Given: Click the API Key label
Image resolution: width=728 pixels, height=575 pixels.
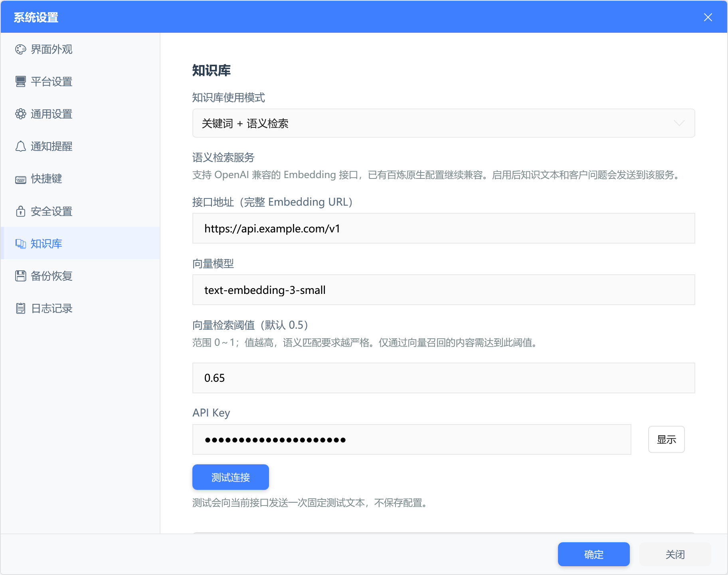Looking at the screenshot, I should [x=211, y=413].
